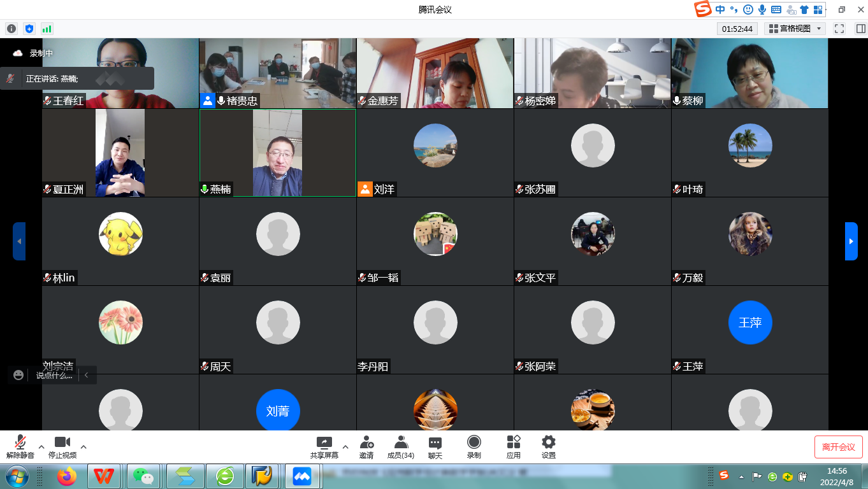Toggle fullscreen mode icon
868x489 pixels.
tap(839, 29)
